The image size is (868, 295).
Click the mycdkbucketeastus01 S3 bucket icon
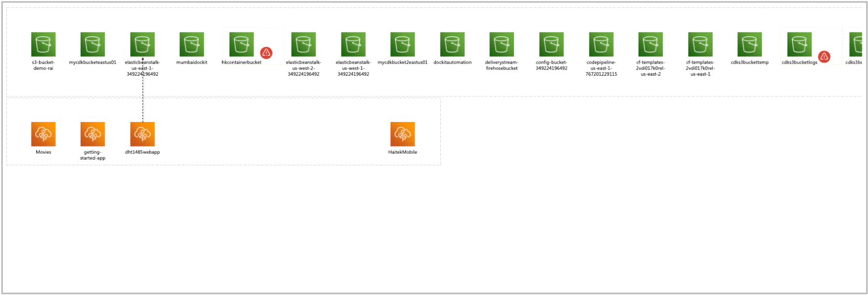(x=93, y=44)
